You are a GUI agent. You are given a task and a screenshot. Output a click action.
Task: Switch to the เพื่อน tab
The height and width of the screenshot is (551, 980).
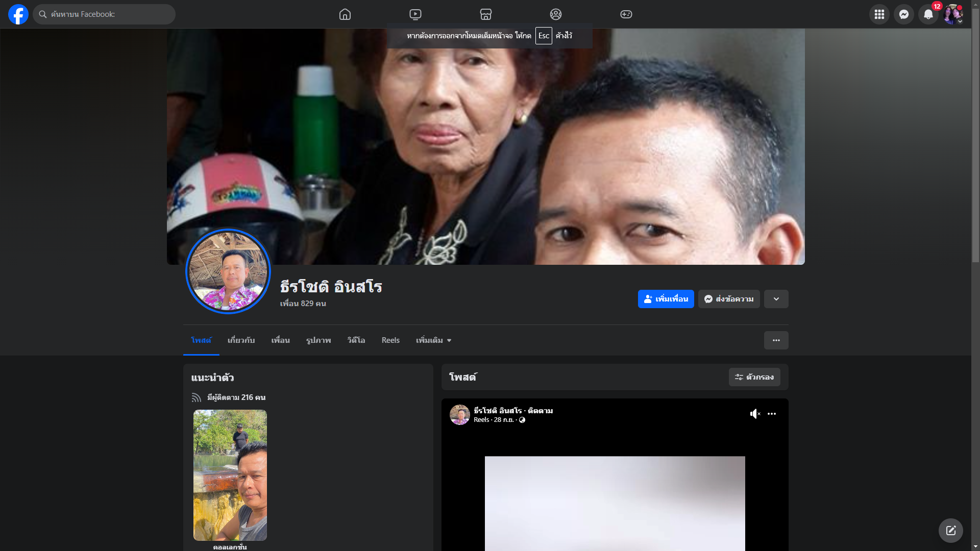coord(280,340)
